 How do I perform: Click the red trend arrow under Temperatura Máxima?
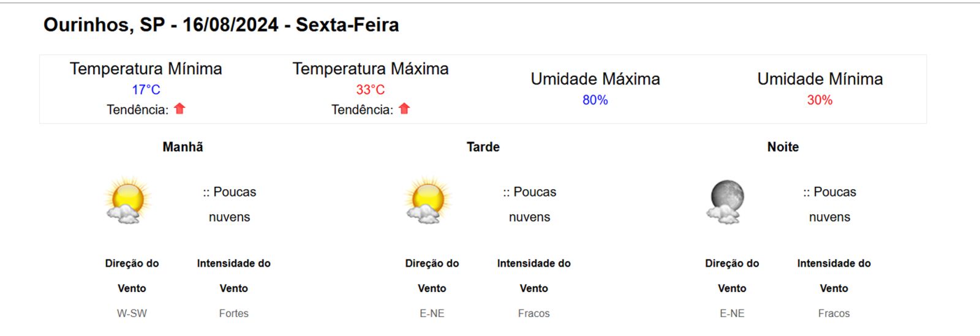click(x=404, y=109)
